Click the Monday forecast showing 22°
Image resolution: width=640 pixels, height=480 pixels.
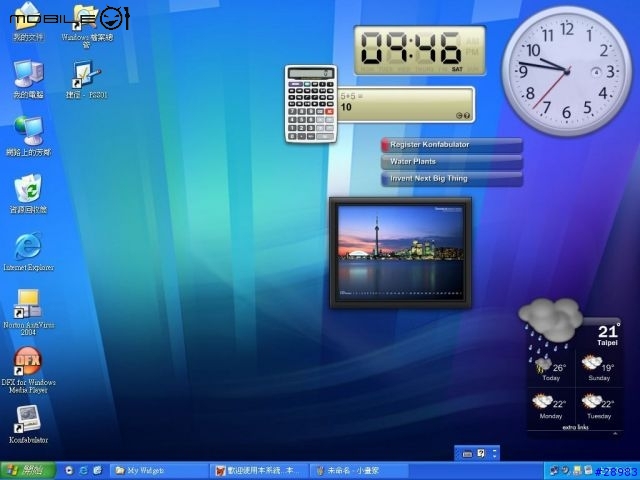[551, 407]
